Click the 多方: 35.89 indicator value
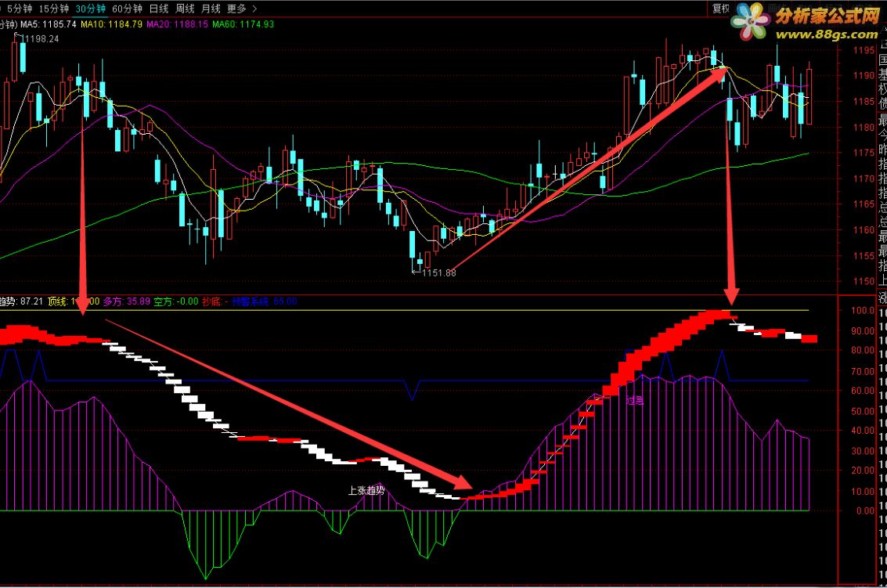 (127, 301)
